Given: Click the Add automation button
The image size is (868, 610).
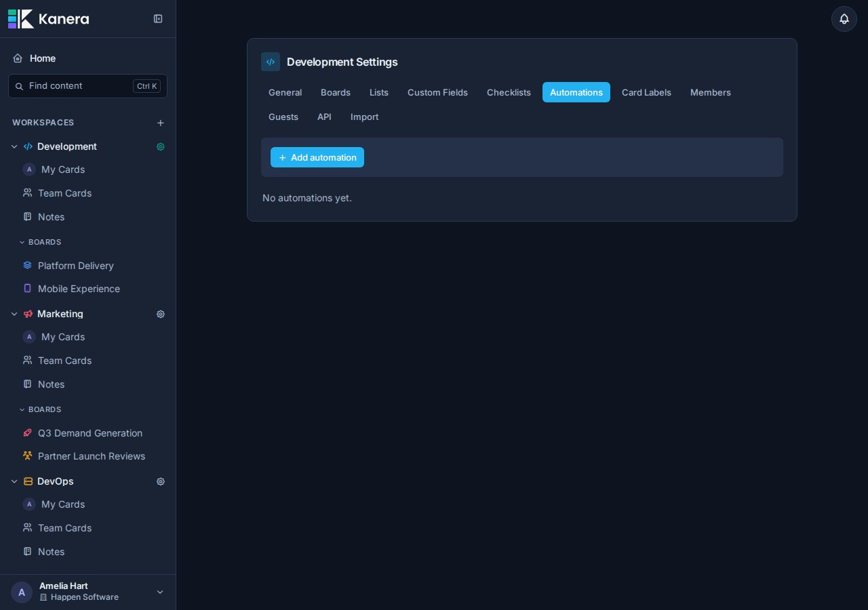Looking at the screenshot, I should point(317,157).
